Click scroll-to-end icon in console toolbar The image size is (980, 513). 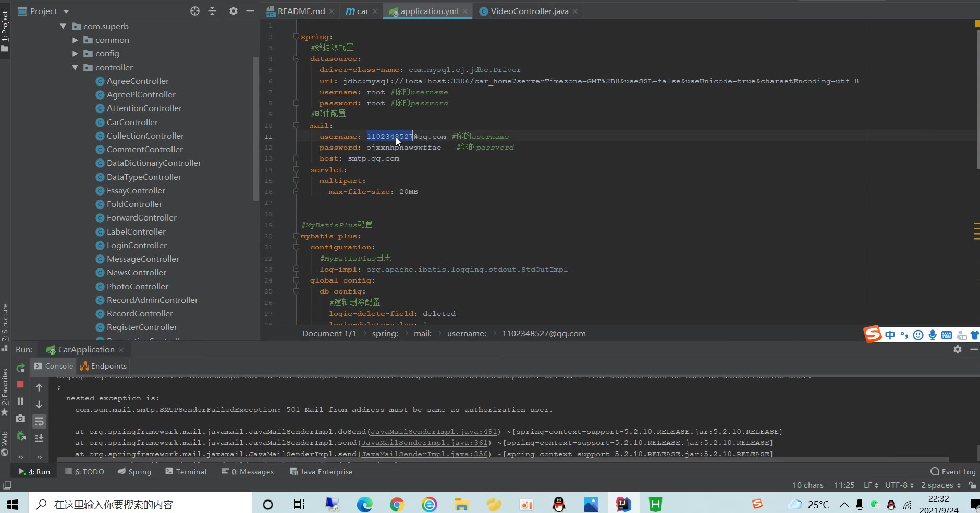39,438
